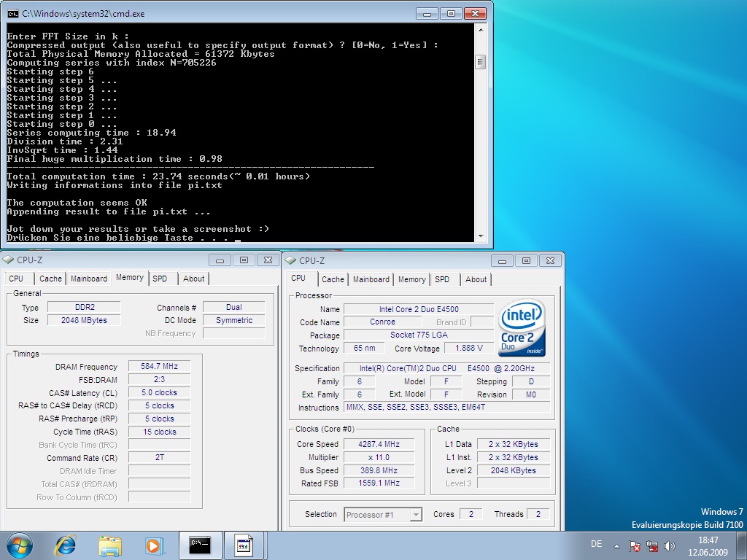Click left CPU-Z window title icon

(x=8, y=260)
